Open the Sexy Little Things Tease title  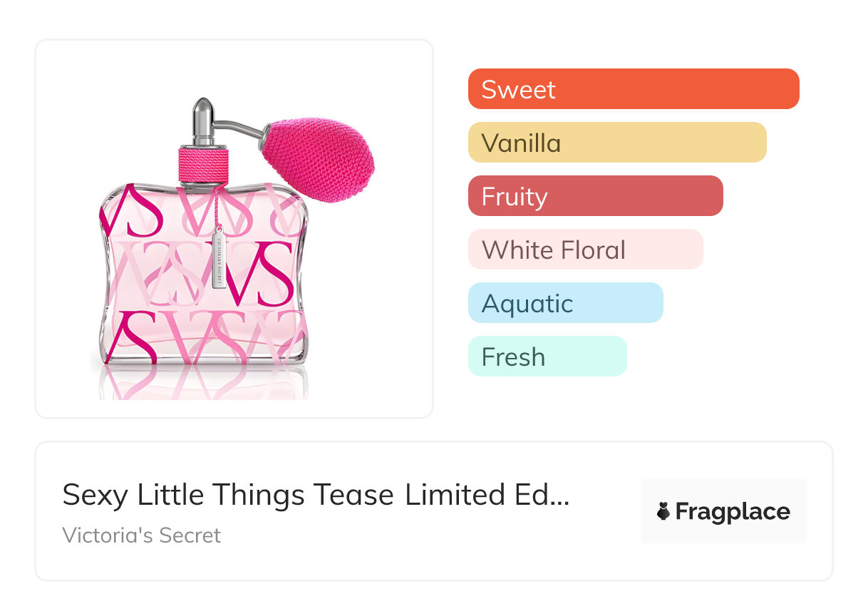pyautogui.click(x=316, y=495)
